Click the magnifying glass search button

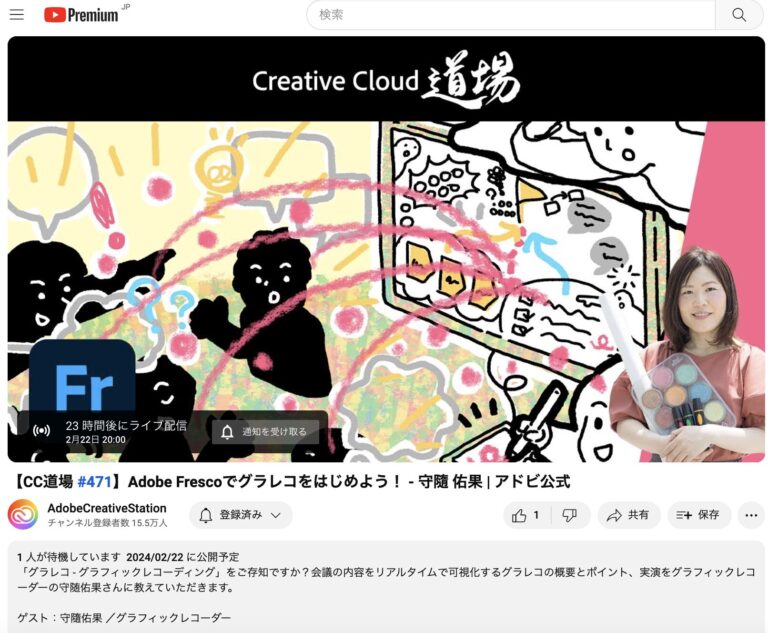coord(739,14)
